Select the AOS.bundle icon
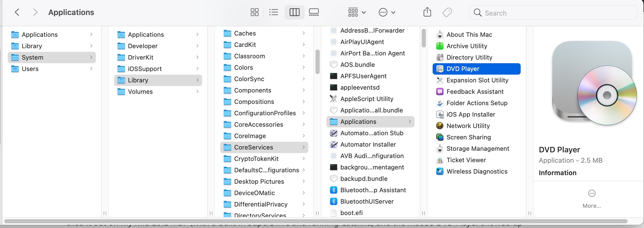This screenshot has width=644, height=228. click(x=333, y=65)
